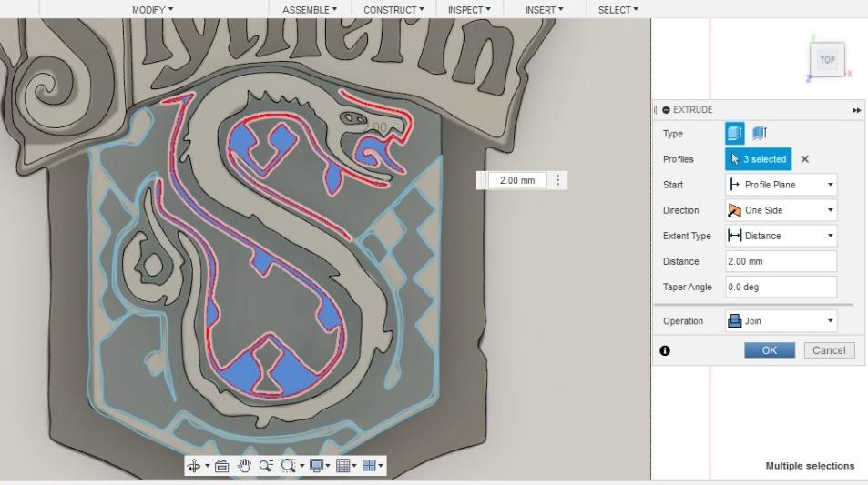
Task: Confirm the extrude with OK
Action: click(x=770, y=350)
